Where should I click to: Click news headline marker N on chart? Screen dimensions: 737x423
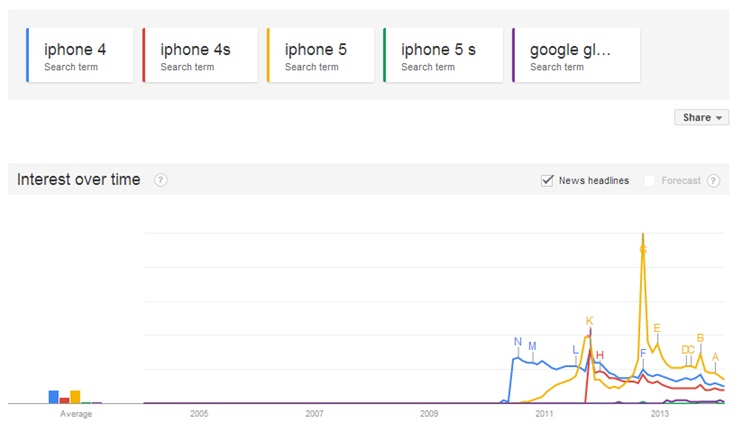[x=518, y=342]
